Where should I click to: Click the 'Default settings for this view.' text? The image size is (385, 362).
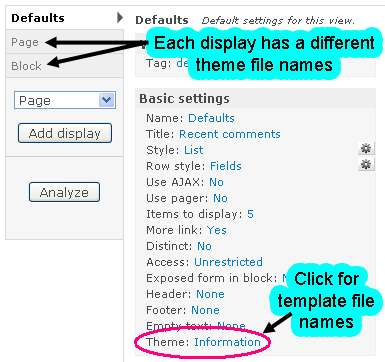point(278,21)
